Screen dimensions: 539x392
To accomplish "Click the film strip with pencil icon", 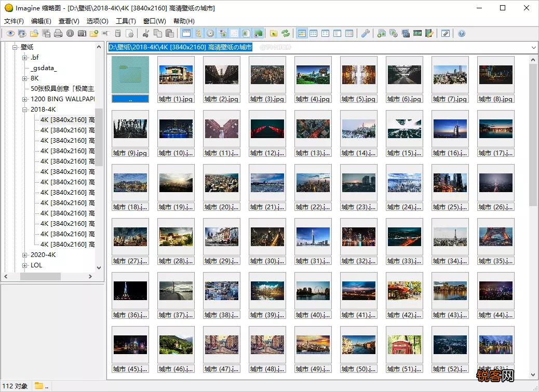I will pyautogui.click(x=429, y=33).
